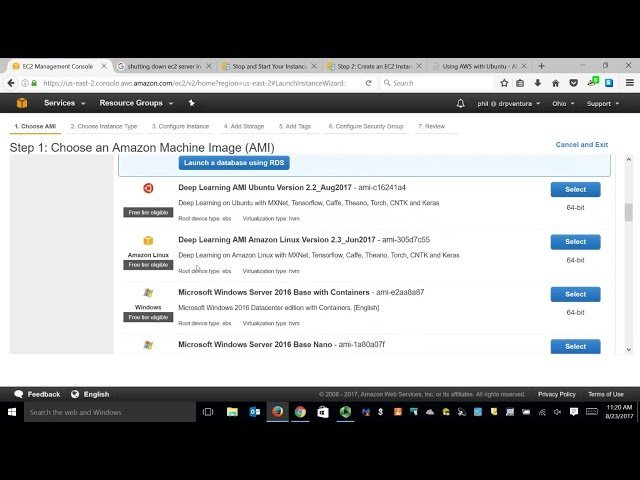Show bookmarks list clipboard icon
The height and width of the screenshot is (480, 640).
(x=520, y=83)
